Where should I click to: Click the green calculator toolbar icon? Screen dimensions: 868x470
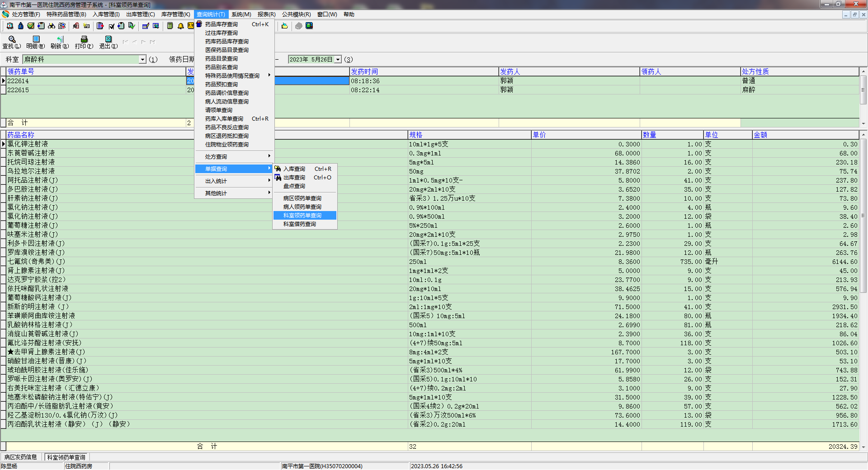tap(170, 26)
